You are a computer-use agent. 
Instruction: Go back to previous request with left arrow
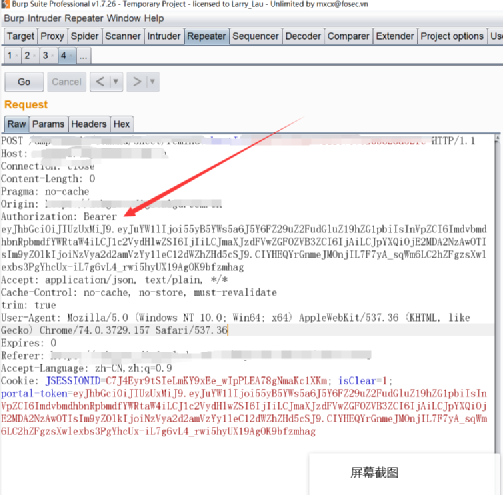(x=100, y=82)
